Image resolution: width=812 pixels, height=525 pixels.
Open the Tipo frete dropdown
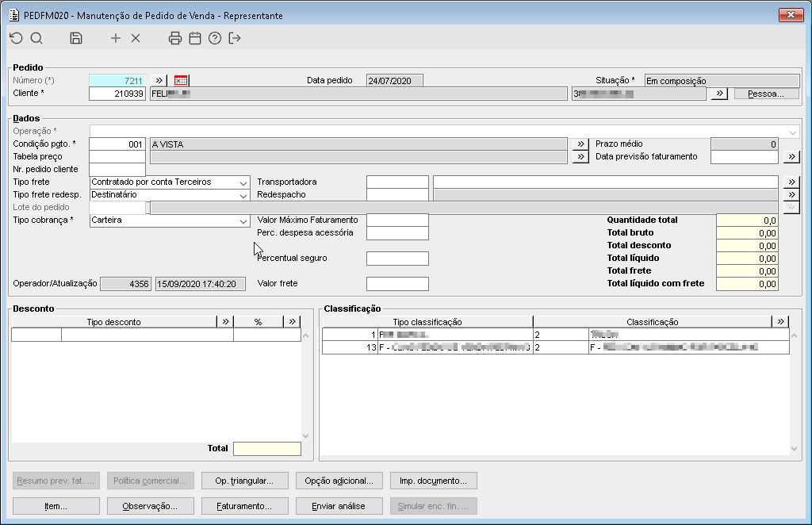(x=243, y=182)
